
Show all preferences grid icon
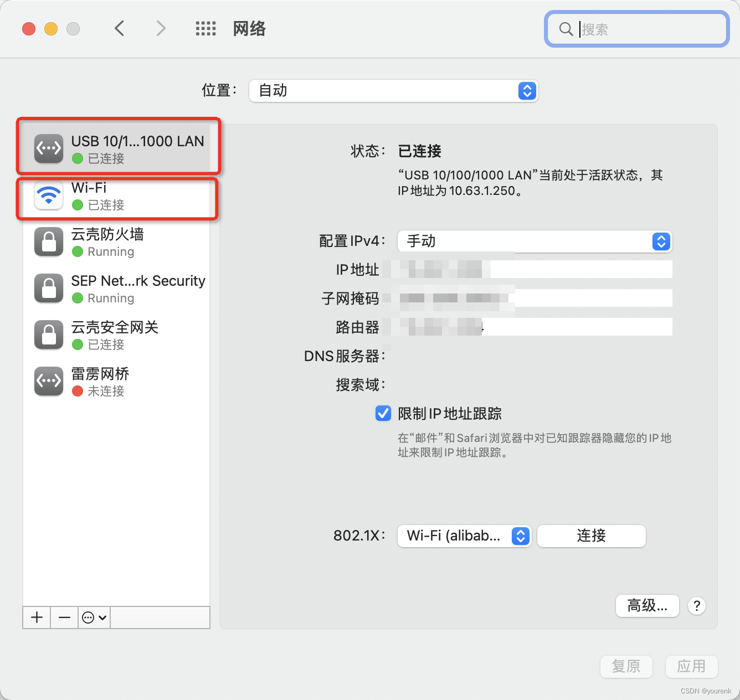(x=206, y=29)
